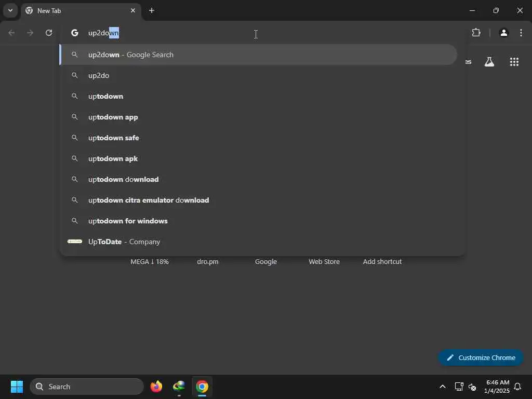Click Add shortcut
This screenshot has height=399, width=532.
(382, 262)
